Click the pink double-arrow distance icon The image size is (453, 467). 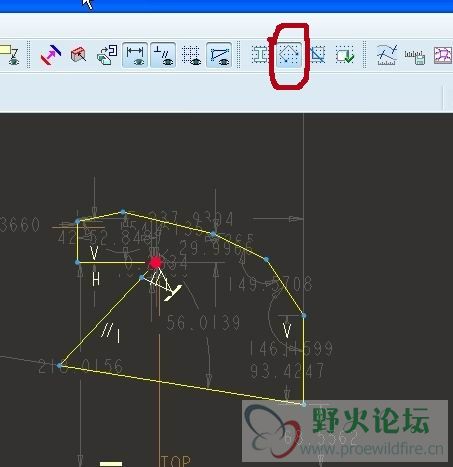click(51, 55)
